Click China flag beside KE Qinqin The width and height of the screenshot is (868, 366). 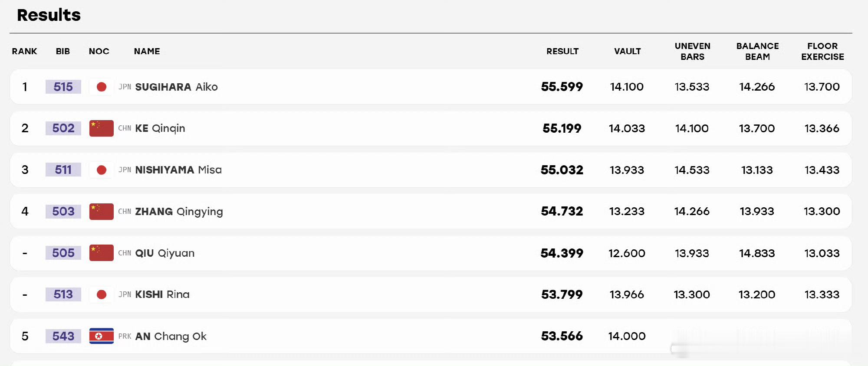click(x=102, y=128)
